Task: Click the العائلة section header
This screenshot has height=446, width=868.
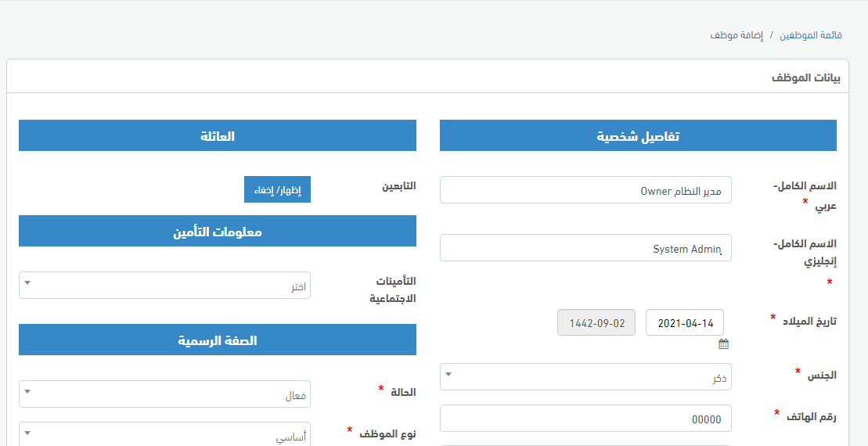Action: point(218,135)
